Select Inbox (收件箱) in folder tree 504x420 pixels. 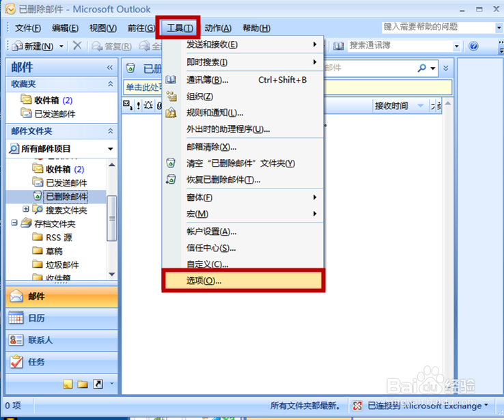(58, 169)
